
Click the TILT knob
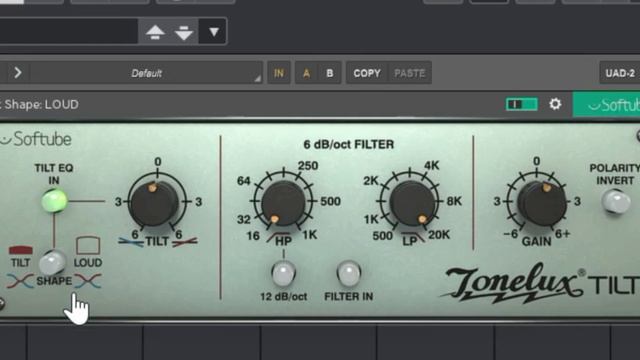154,203
